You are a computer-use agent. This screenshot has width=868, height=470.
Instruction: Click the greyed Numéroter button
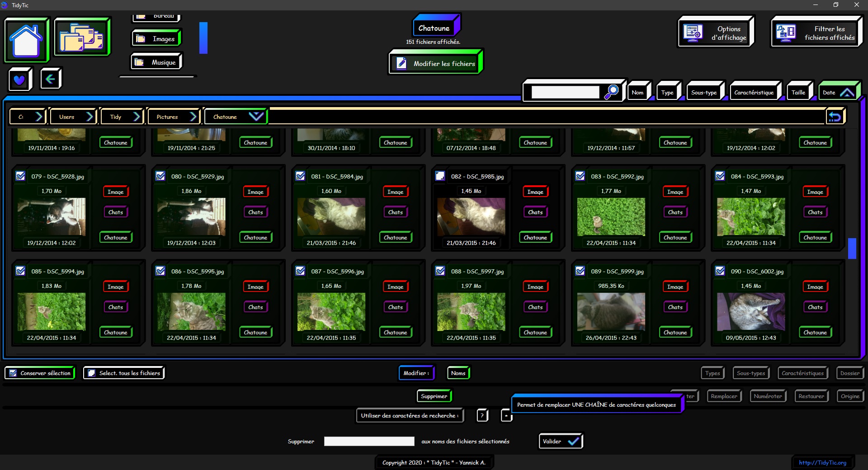(768, 396)
